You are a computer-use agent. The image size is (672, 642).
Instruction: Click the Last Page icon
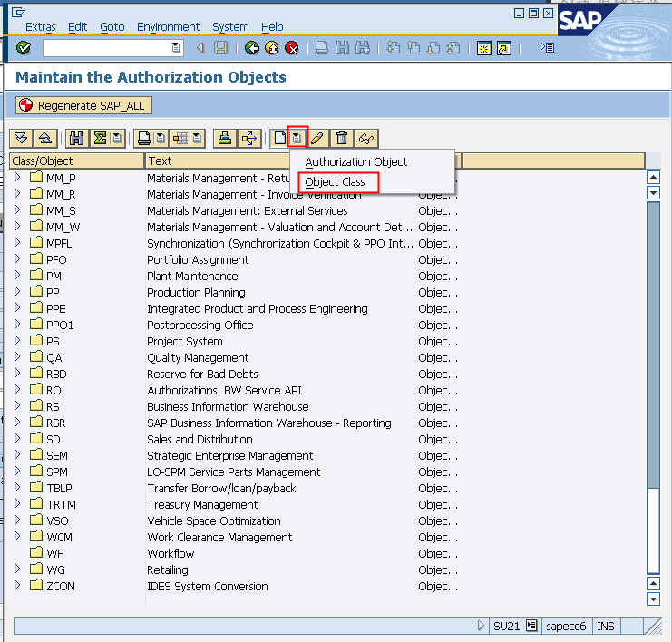point(453,47)
